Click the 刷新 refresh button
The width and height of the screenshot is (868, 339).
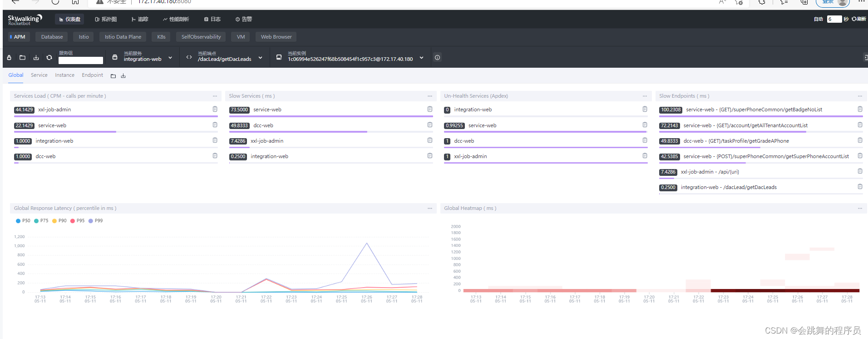point(859,19)
